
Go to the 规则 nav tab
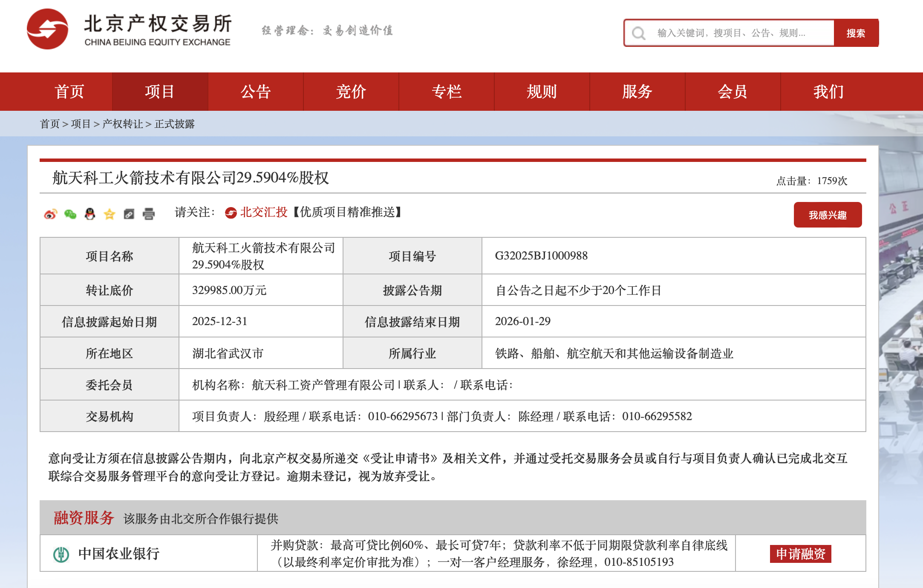pyautogui.click(x=542, y=92)
